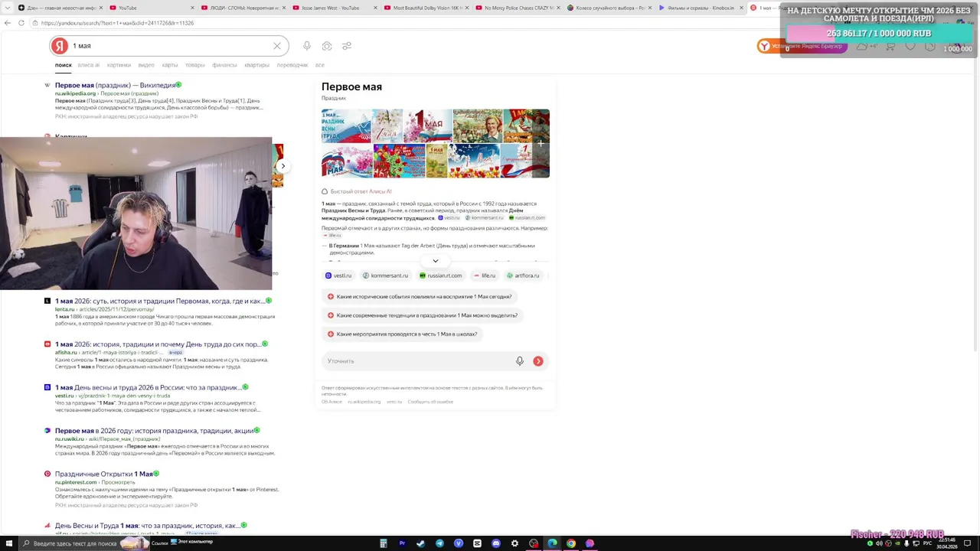Screen dimensions: 980x551
Task: Click the life.ru source chip
Action: coord(485,275)
